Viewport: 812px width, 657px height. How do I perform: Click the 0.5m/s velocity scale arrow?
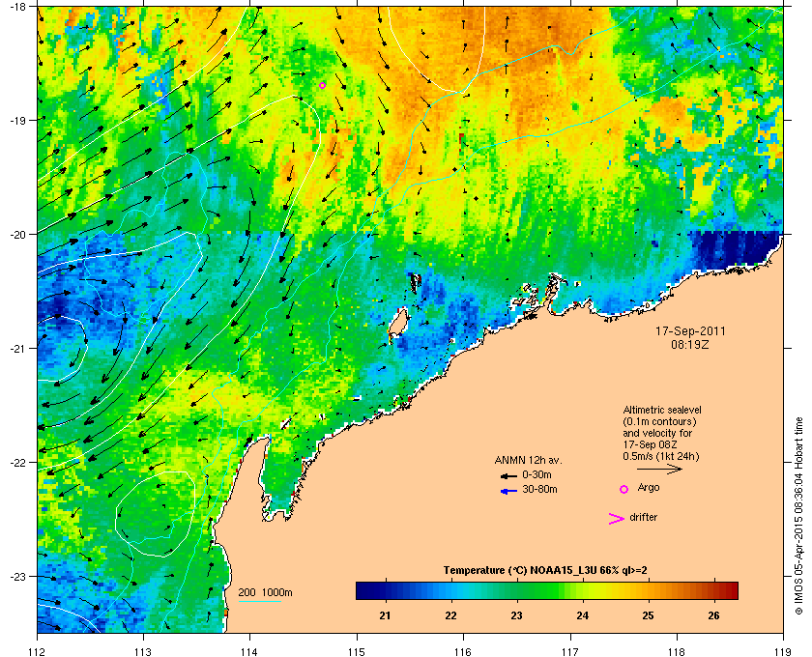tap(659, 469)
